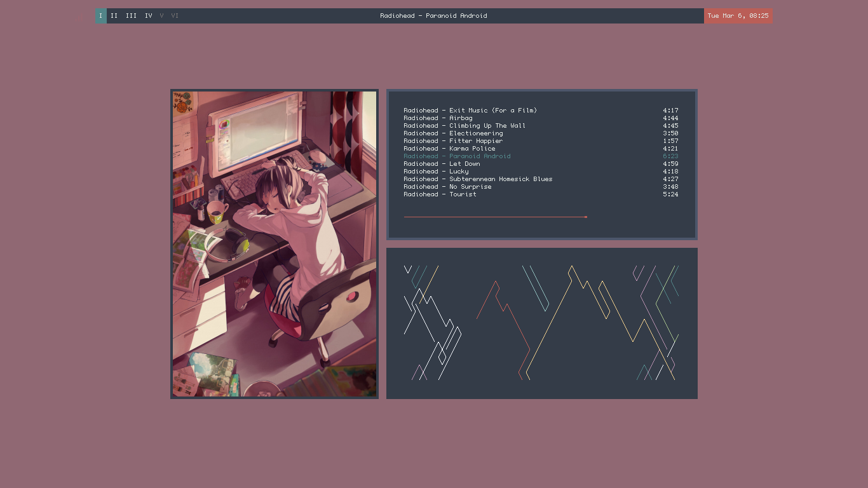Select the Karma Police track
The width and height of the screenshot is (868, 488).
tap(541, 149)
